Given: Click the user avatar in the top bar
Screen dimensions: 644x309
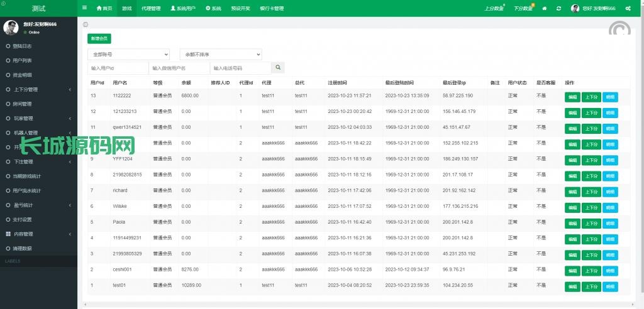Looking at the screenshot, I should pos(575,8).
